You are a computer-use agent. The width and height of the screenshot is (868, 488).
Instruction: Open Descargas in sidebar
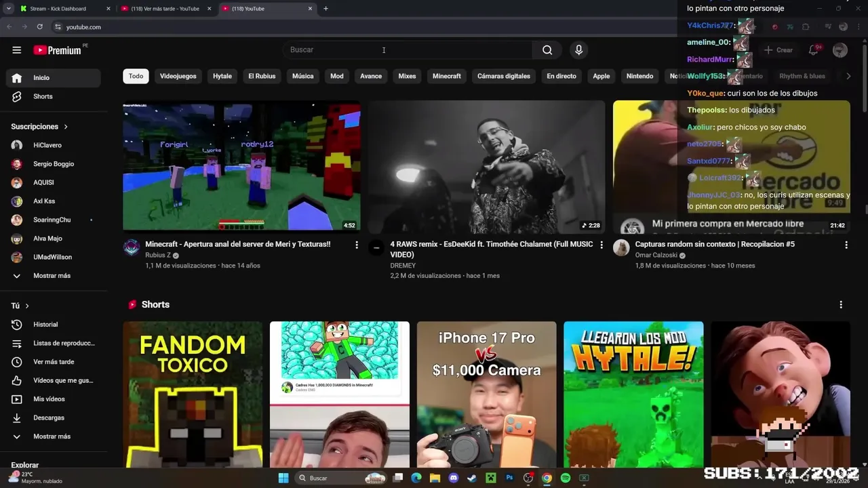coord(54,418)
